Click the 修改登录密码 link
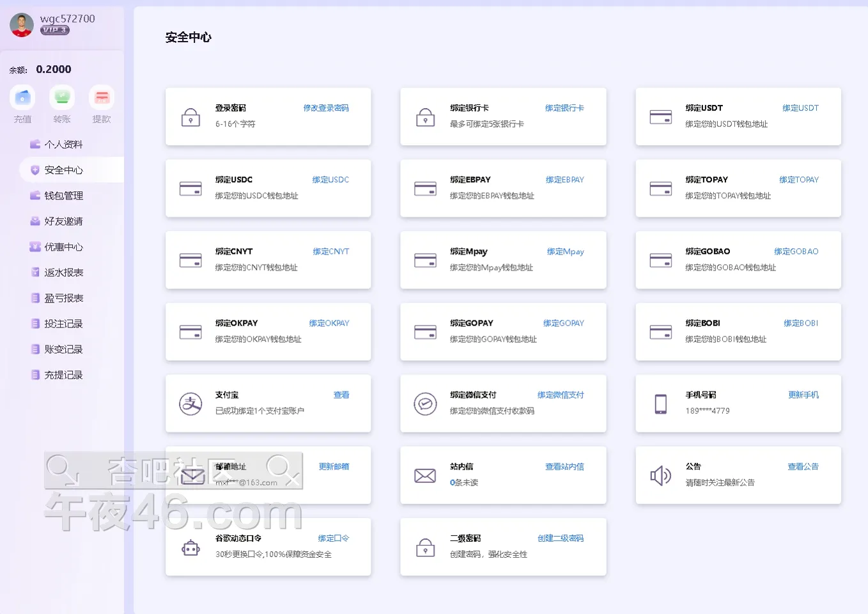This screenshot has width=868, height=614. click(326, 108)
